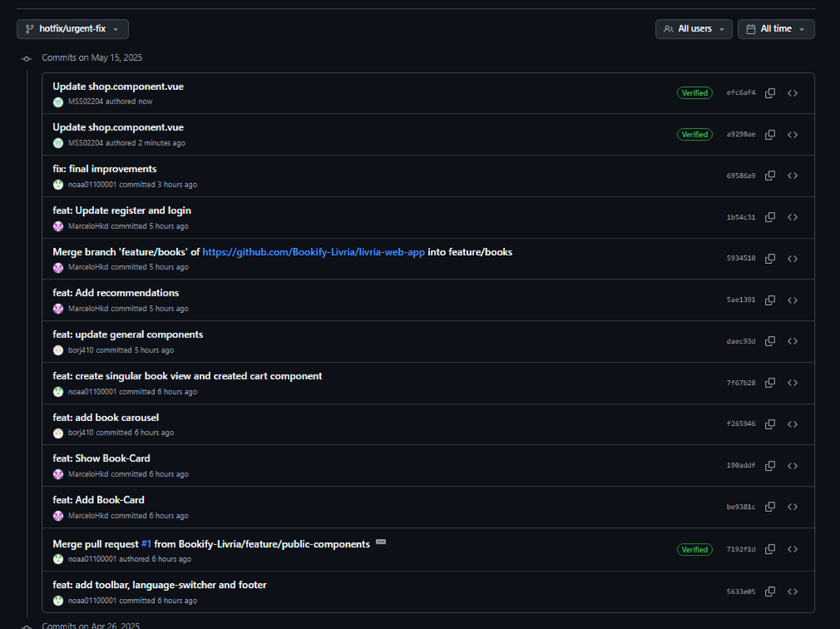Image resolution: width=840 pixels, height=629 pixels.
Task: Browse repository at commit 5ae1391
Action: 793,300
